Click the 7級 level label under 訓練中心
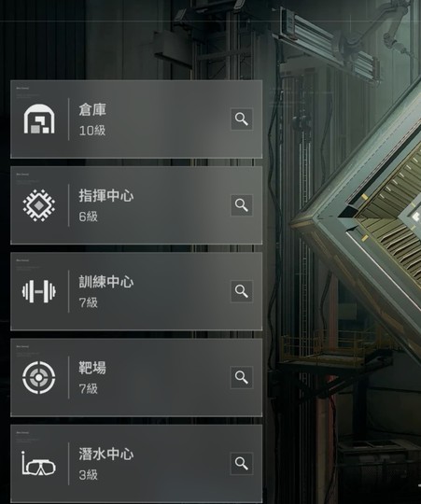 [x=89, y=302]
